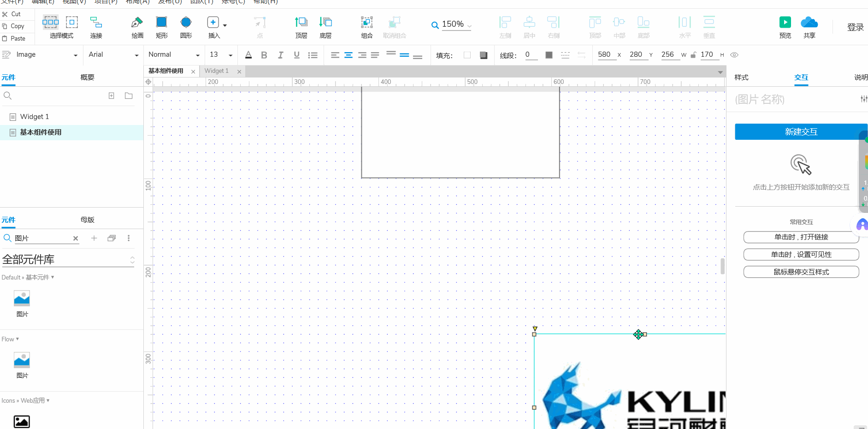Select the 选择模式 intersect selection tool

[x=50, y=22]
